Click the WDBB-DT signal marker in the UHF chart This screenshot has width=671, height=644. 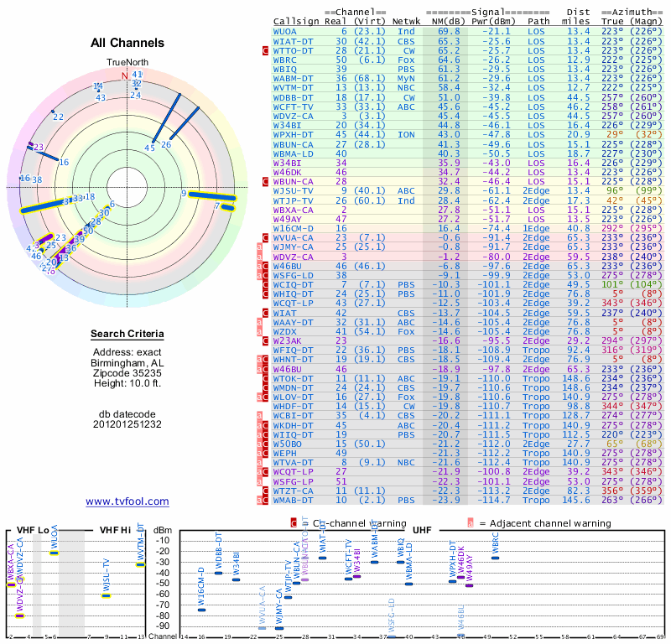[x=218, y=573]
